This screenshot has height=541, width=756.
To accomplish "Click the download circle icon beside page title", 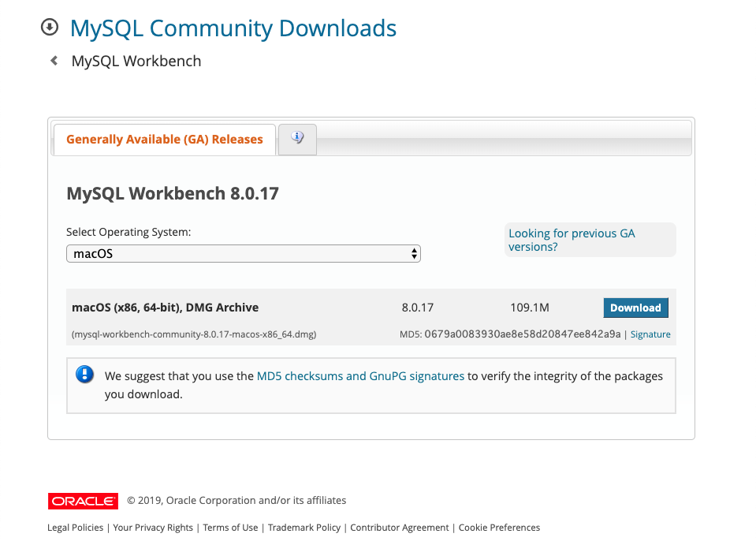I will 50,27.
